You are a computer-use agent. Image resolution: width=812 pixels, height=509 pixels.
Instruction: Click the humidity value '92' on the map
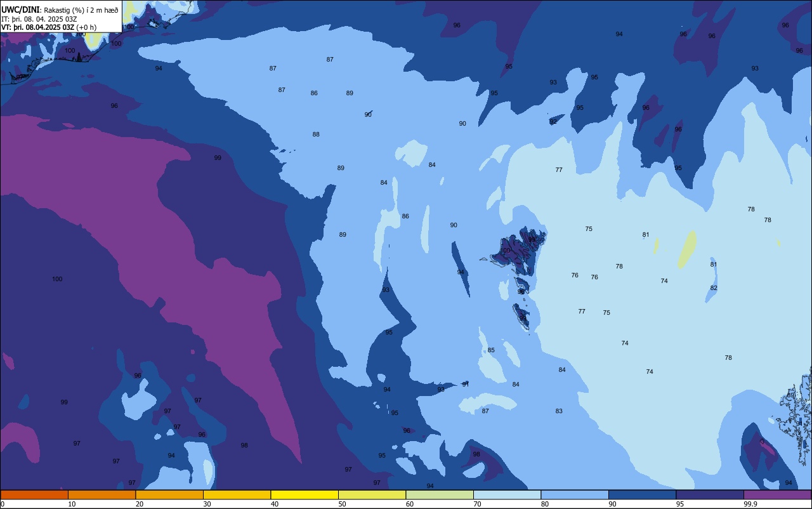click(553, 121)
